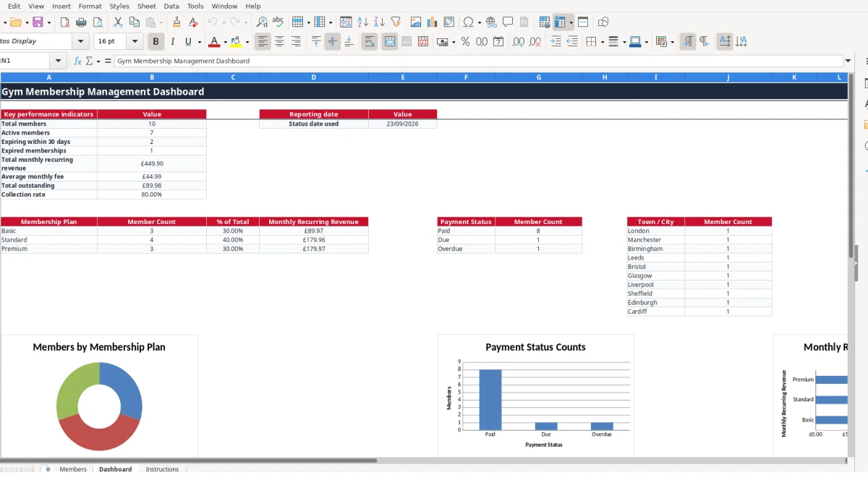868x488 pixels.
Task: Open the font size dropdown
Action: click(x=135, y=42)
